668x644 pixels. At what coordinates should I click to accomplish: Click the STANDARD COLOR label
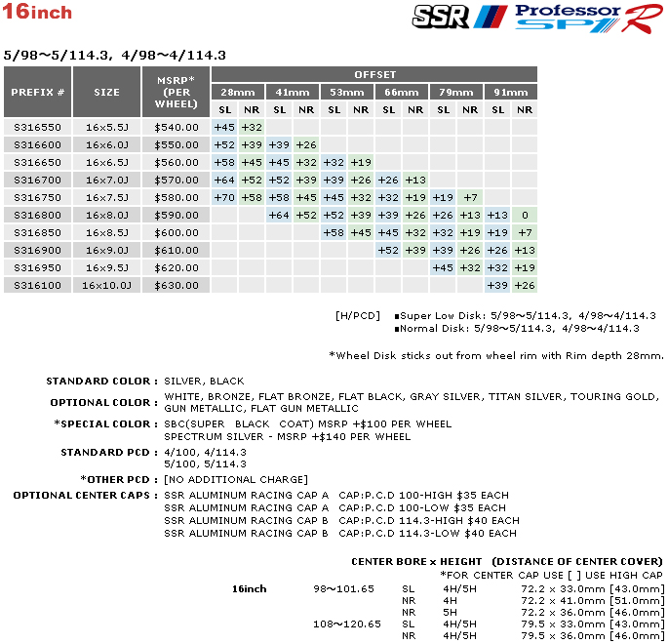(101, 381)
